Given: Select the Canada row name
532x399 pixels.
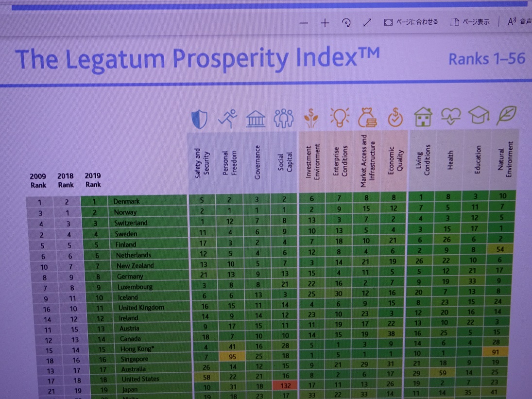Looking at the screenshot, I should click(x=130, y=339).
